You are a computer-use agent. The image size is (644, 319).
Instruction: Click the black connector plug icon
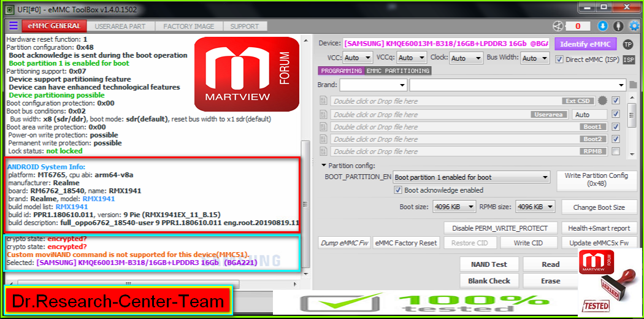[618, 26]
